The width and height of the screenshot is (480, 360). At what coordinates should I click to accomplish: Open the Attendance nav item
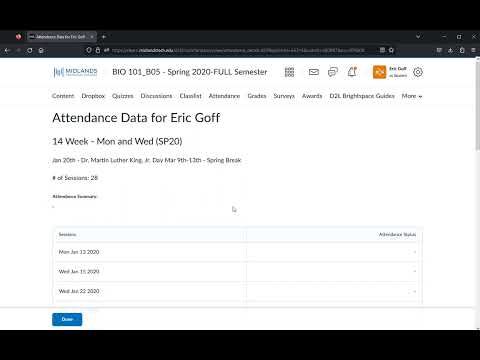(x=224, y=96)
